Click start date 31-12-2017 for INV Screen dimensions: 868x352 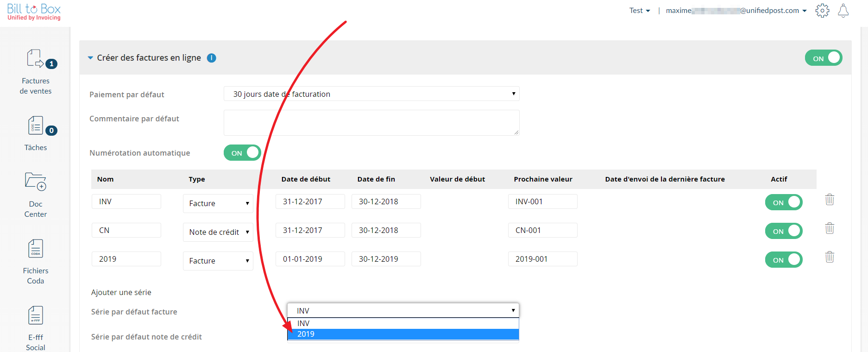310,201
